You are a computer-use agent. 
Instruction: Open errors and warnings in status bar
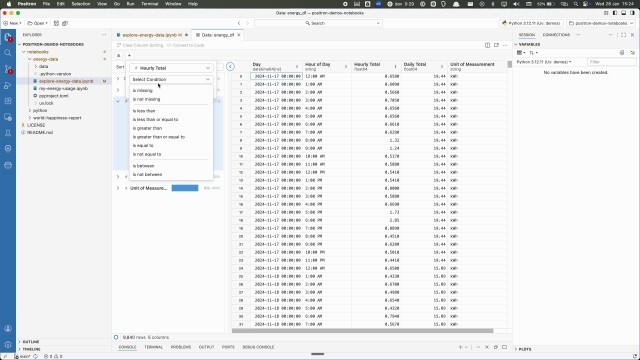(53, 356)
